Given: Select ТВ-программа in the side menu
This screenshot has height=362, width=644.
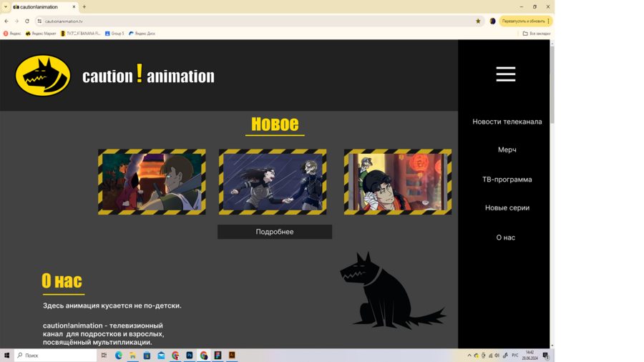Looking at the screenshot, I should click(507, 180).
